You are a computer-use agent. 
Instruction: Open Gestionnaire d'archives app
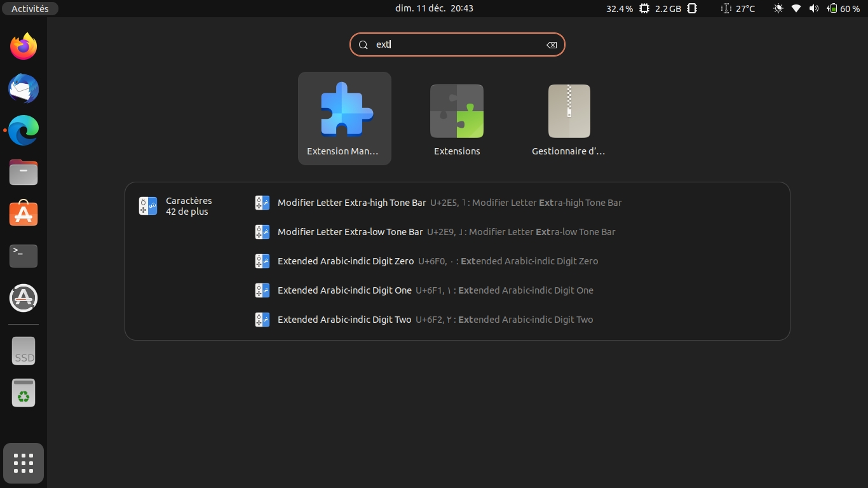[569, 118]
